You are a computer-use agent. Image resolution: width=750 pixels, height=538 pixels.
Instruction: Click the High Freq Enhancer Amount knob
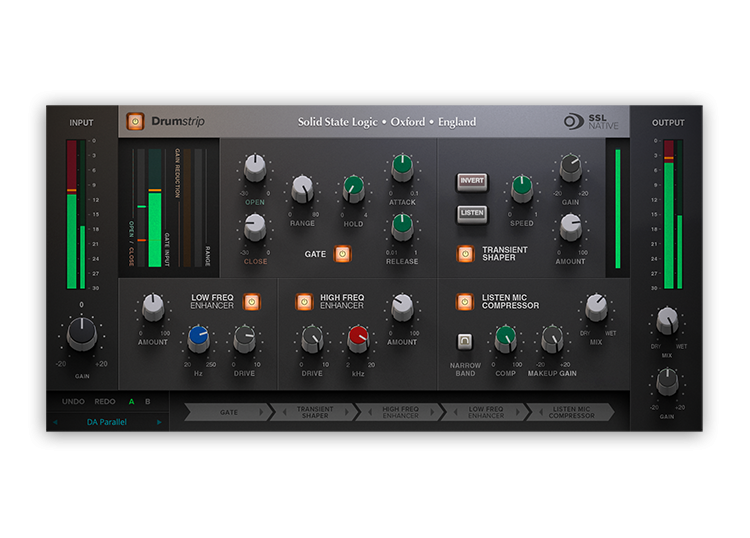(x=402, y=307)
